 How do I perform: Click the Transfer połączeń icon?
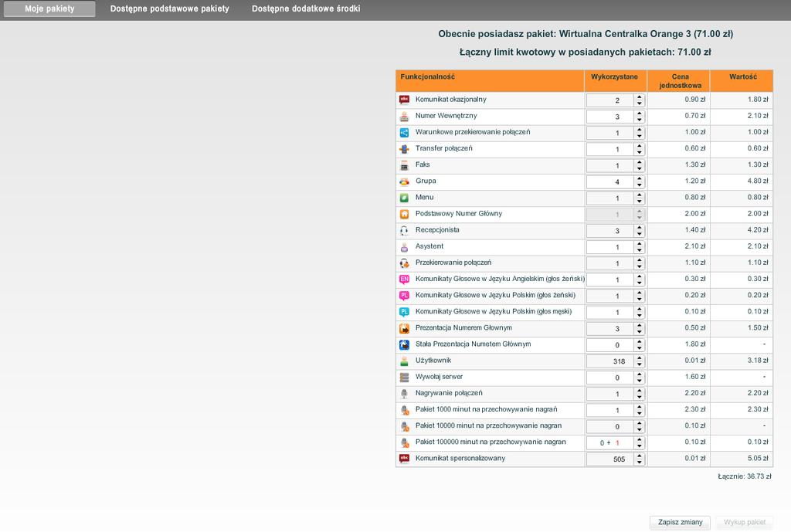coord(404,149)
